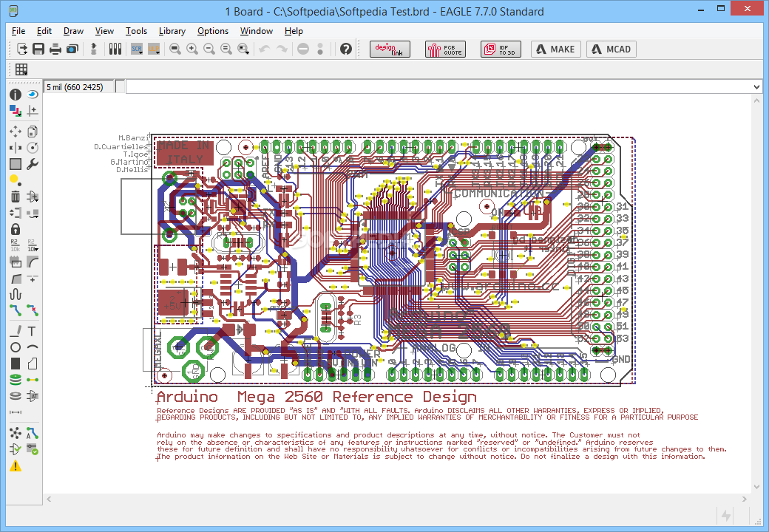Select the Dimension tool
The width and height of the screenshot is (769, 532).
click(x=16, y=412)
